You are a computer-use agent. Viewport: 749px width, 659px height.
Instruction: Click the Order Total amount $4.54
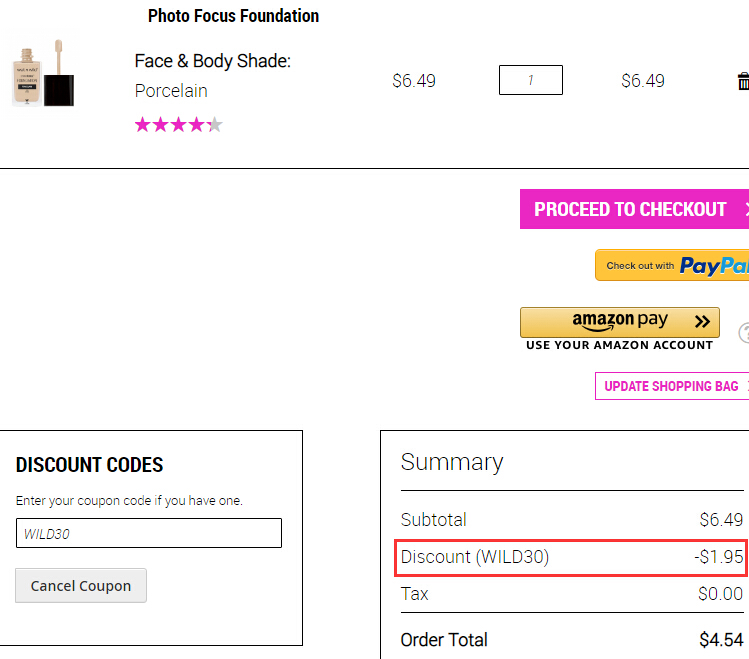[x=721, y=639]
